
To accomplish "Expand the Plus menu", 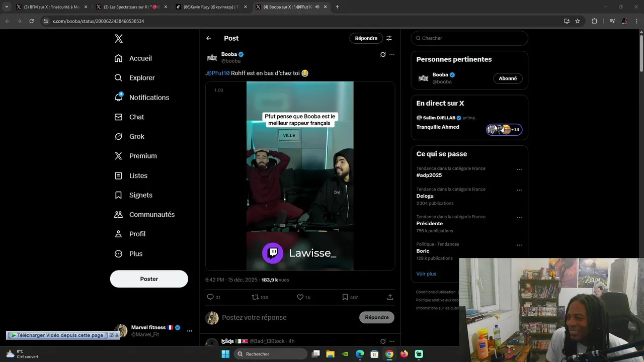I will tap(129, 254).
